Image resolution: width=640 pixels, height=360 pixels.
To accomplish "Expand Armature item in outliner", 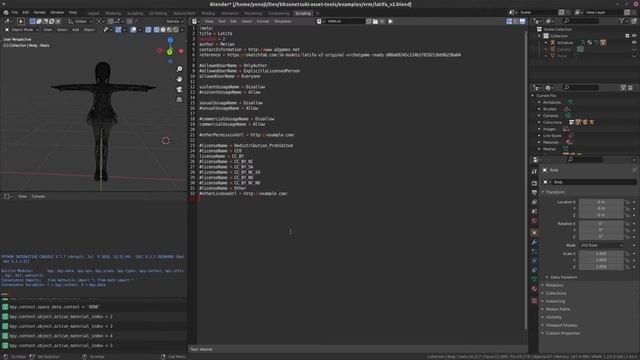I will click(x=546, y=42).
